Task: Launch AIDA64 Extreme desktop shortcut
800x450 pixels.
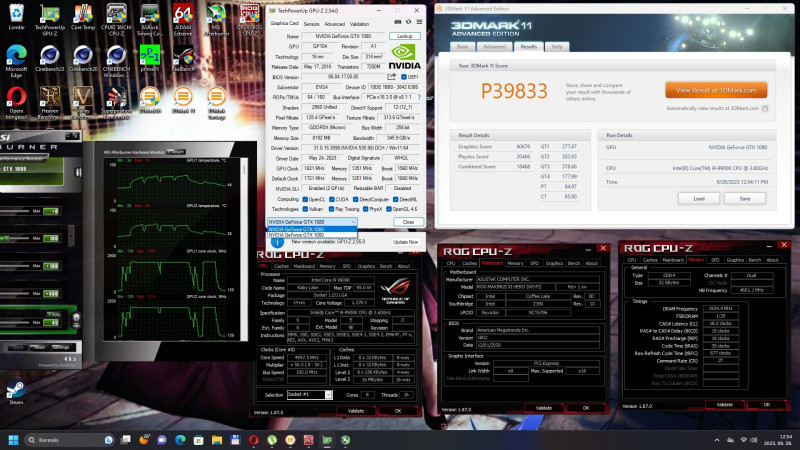Action: [x=183, y=19]
